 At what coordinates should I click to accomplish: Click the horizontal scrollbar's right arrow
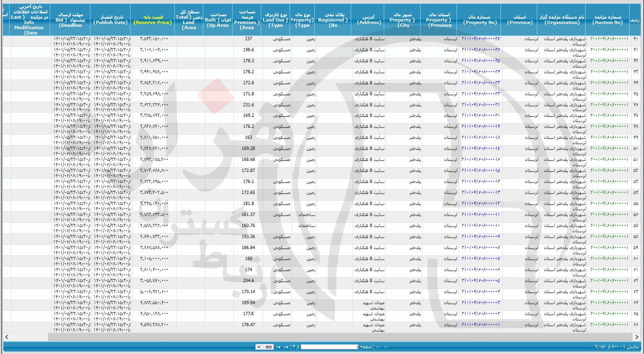(x=637, y=337)
